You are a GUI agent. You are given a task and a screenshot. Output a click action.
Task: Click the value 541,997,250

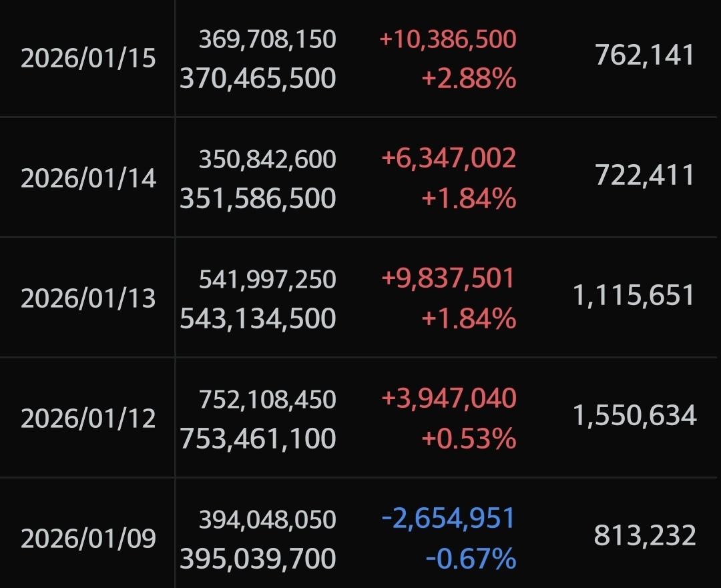click(267, 279)
